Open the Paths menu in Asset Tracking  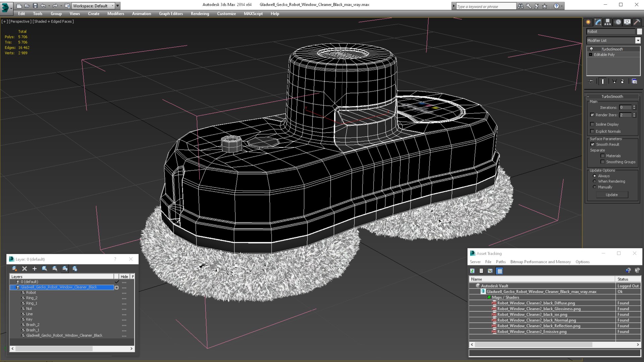(x=500, y=262)
